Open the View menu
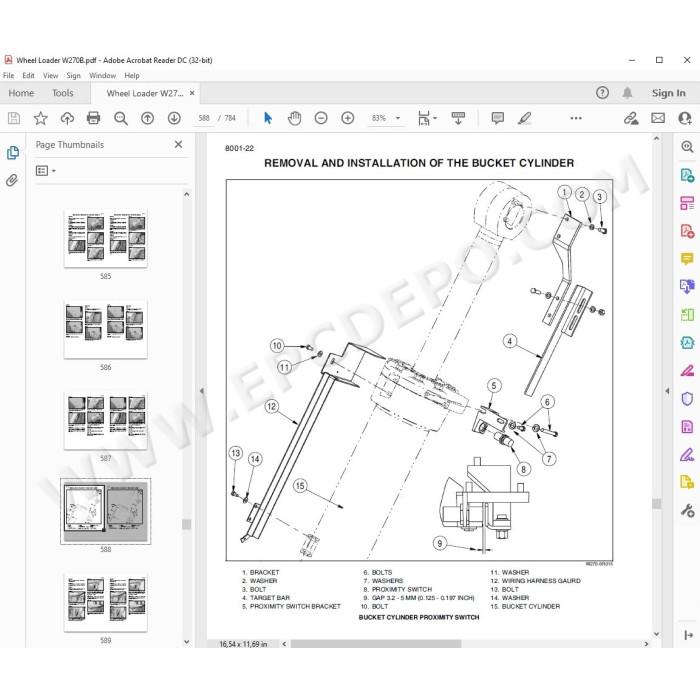Image resolution: width=700 pixels, height=700 pixels. [50, 75]
